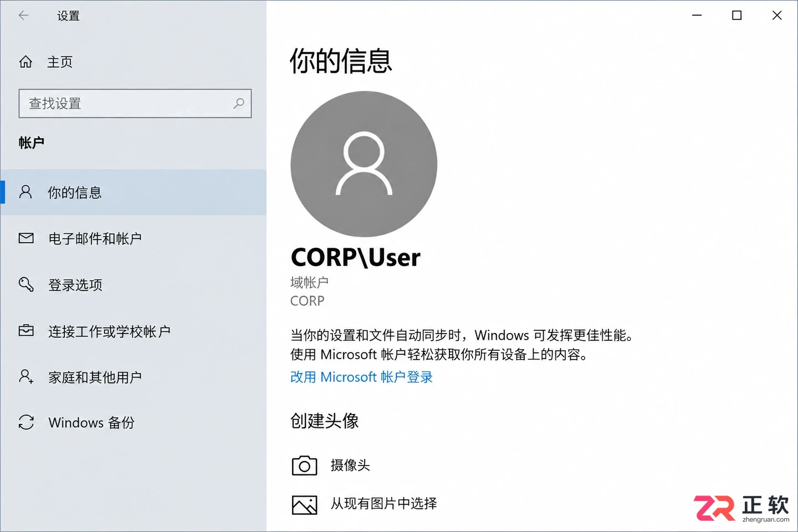Open 家庭和其他用户 page

tap(133, 377)
